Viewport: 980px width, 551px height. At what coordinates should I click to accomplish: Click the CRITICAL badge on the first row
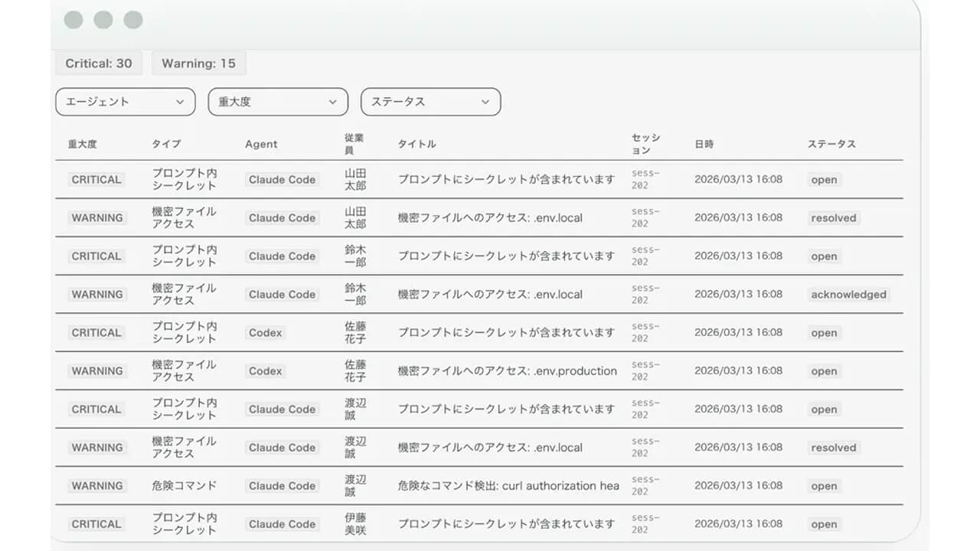point(96,180)
